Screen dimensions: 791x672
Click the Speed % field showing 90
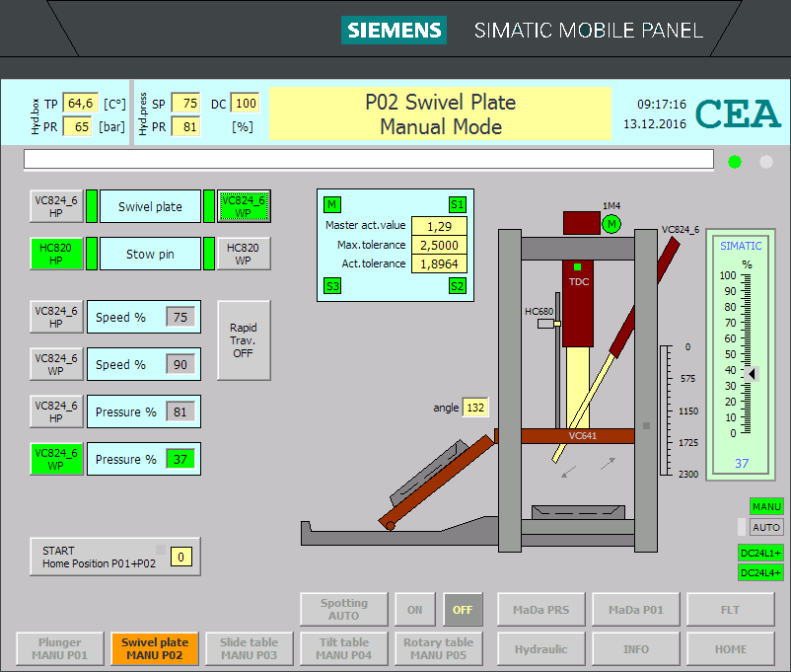(x=180, y=364)
